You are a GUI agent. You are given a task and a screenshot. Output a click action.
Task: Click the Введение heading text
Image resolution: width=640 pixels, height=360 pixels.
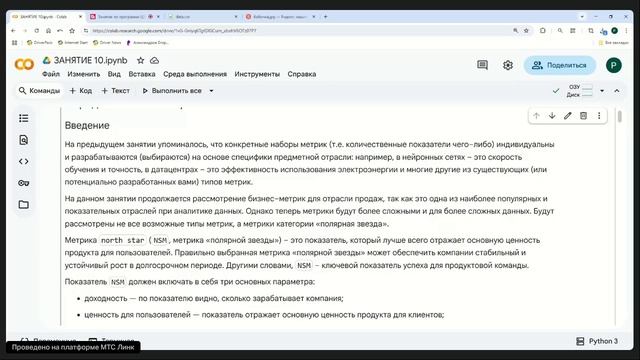pos(87,125)
